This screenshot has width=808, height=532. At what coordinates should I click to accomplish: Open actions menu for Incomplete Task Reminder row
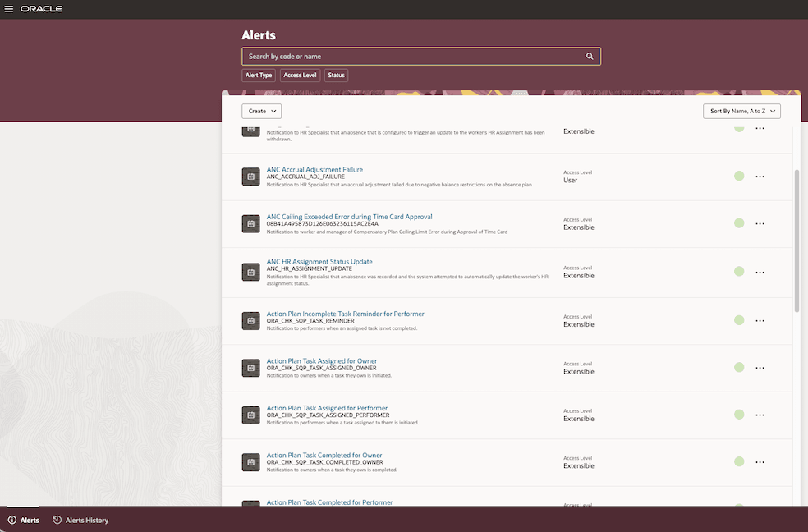tap(760, 321)
